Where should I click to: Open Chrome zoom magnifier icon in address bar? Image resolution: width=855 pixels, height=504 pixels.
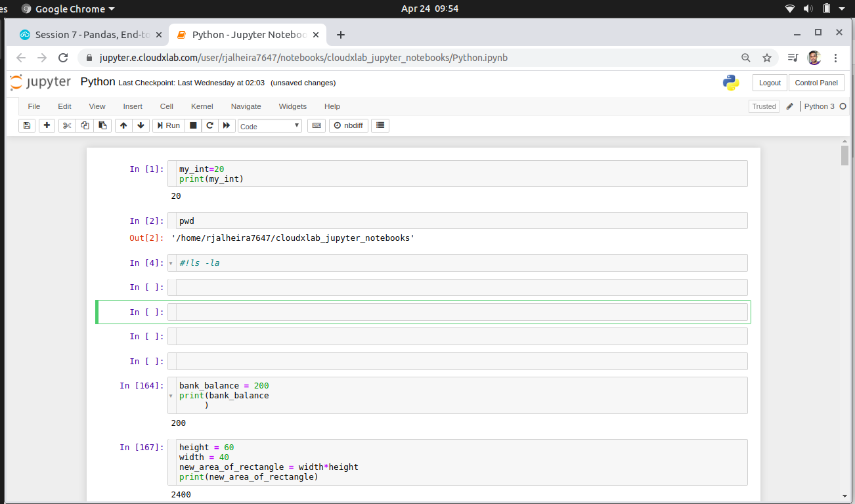click(x=746, y=58)
